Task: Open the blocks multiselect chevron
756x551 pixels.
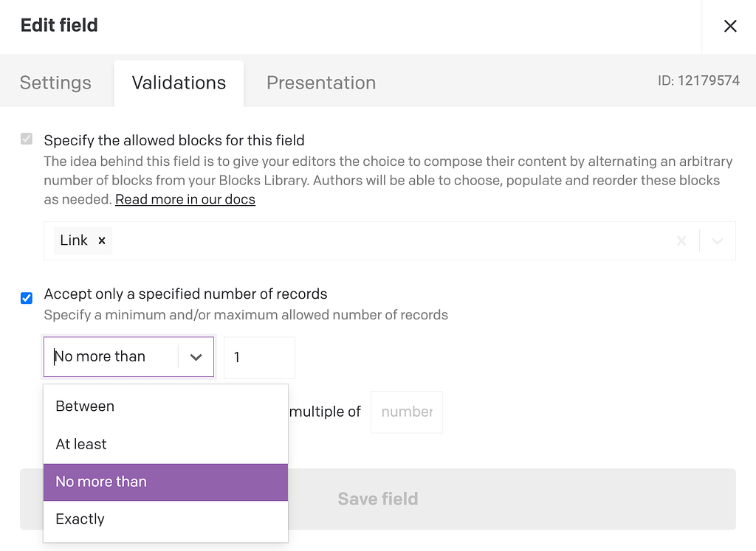Action: pos(716,240)
